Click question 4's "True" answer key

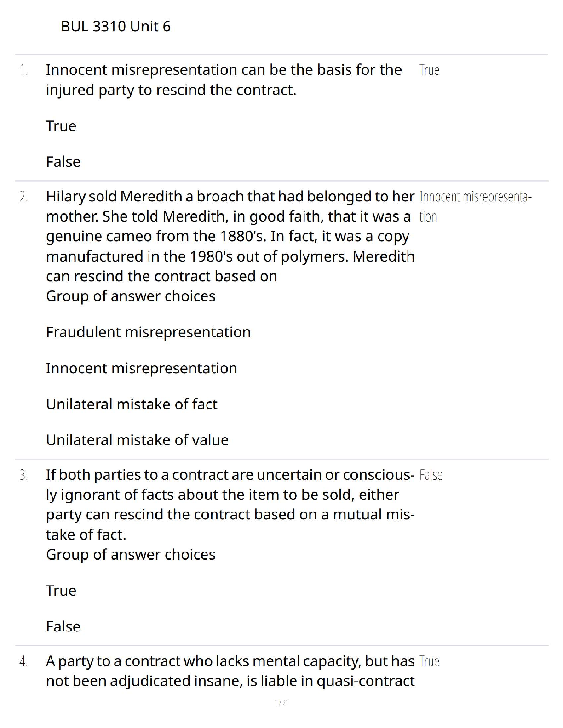tap(429, 661)
